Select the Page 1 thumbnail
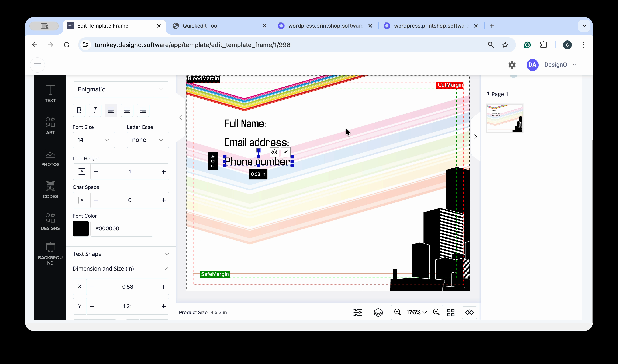 click(x=504, y=118)
